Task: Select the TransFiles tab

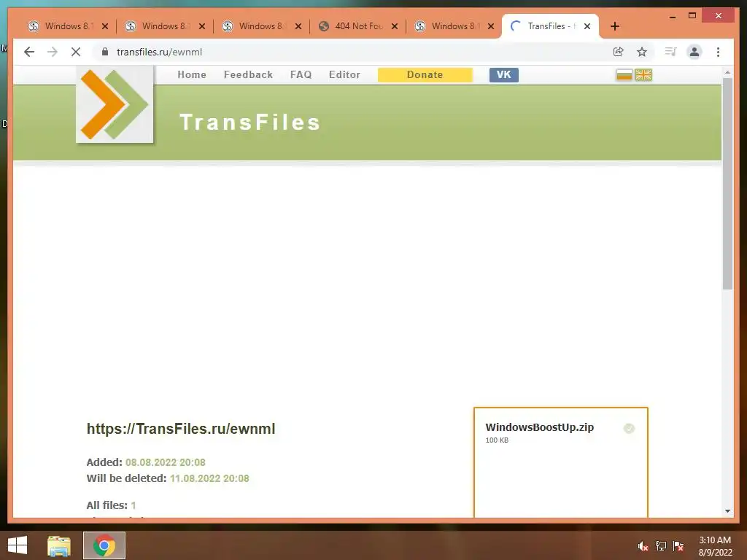Action: pos(550,26)
